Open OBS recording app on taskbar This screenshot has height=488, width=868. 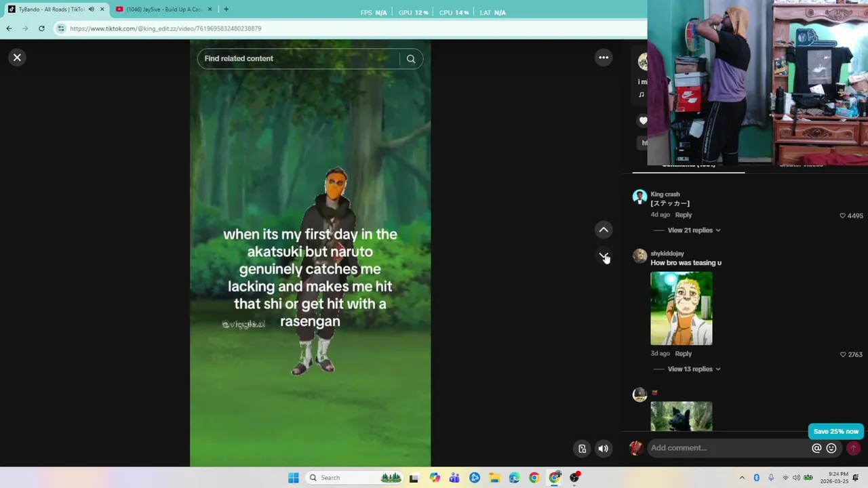pos(574,478)
